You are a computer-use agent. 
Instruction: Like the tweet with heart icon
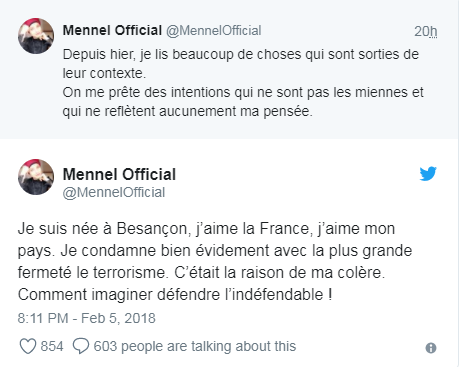click(x=28, y=346)
